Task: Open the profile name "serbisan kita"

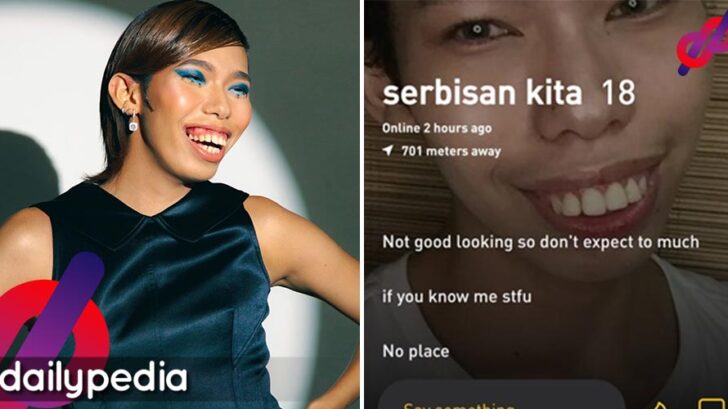Action: pos(482,93)
